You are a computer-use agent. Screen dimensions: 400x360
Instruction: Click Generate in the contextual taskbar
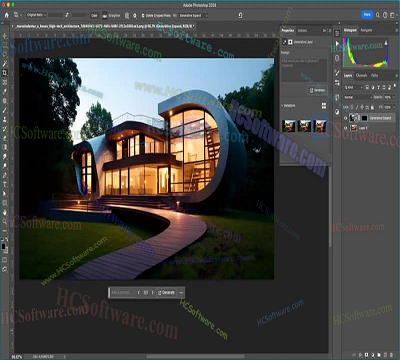click(166, 293)
